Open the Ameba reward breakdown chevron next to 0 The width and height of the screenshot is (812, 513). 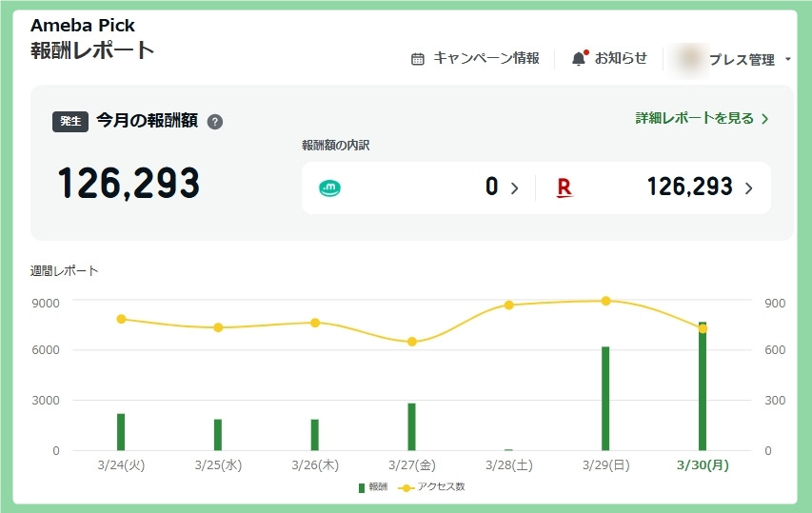[515, 187]
